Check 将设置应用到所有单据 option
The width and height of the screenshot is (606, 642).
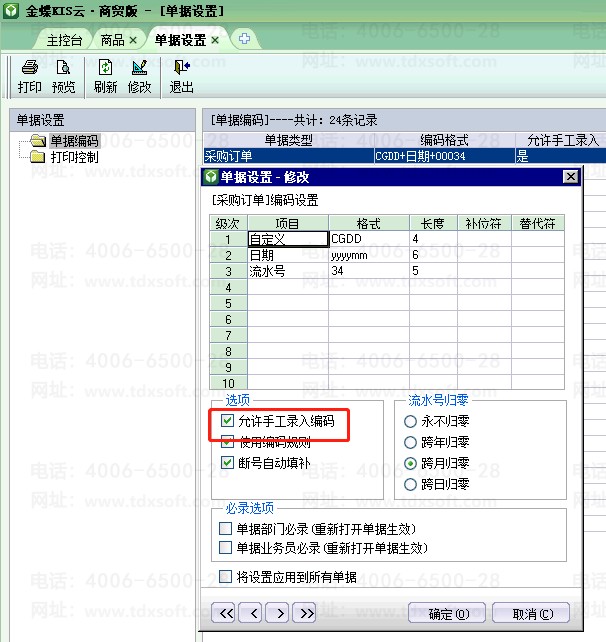point(225,576)
